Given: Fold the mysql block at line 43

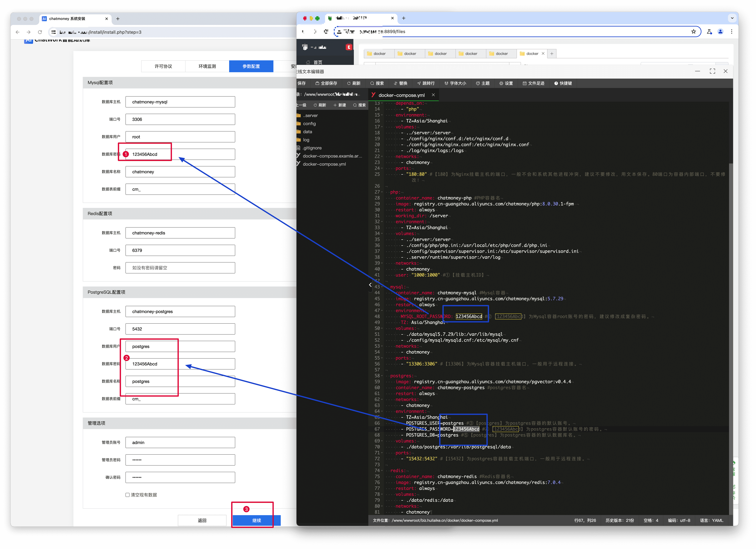Looking at the screenshot, I should coord(382,287).
